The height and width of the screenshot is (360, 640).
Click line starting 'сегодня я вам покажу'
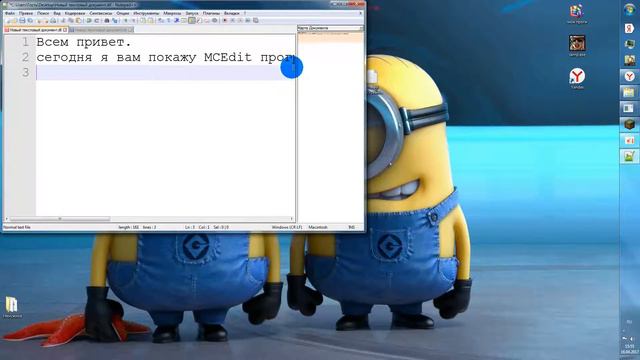click(165, 58)
